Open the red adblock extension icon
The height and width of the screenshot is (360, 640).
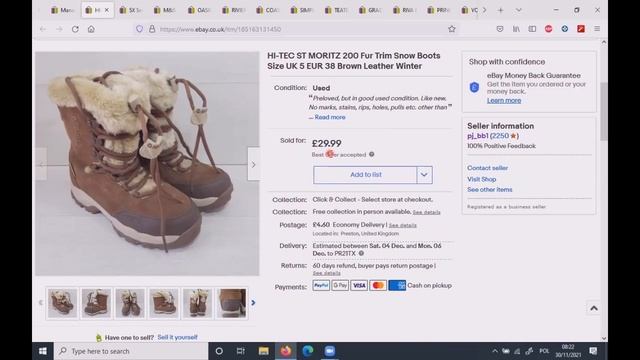coord(548,29)
